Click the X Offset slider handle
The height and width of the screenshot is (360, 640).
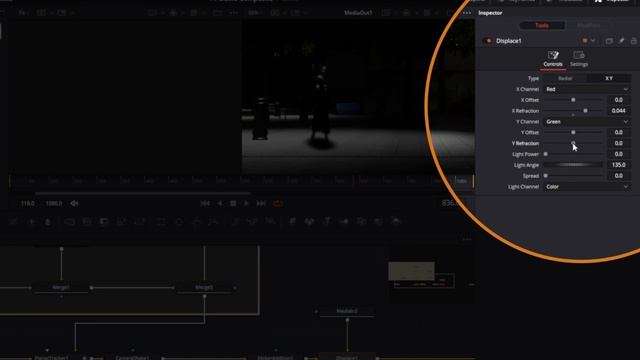[x=573, y=100]
